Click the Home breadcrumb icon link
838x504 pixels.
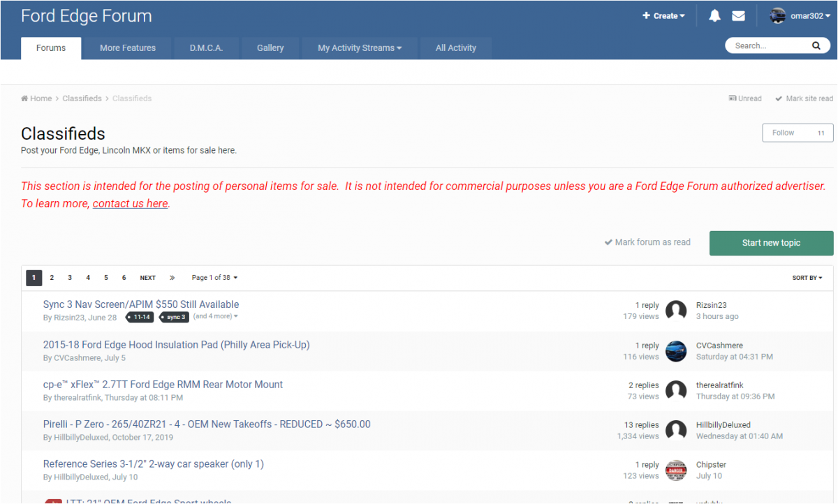(36, 98)
